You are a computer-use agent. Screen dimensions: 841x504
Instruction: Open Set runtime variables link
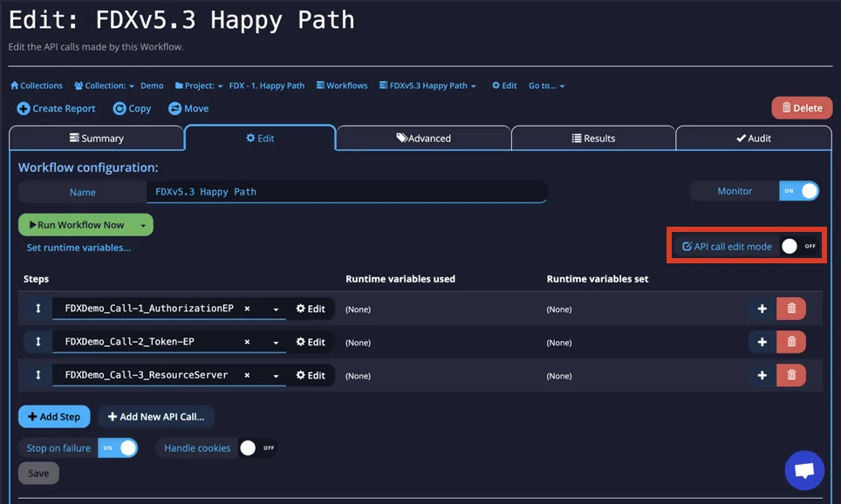[x=79, y=248]
